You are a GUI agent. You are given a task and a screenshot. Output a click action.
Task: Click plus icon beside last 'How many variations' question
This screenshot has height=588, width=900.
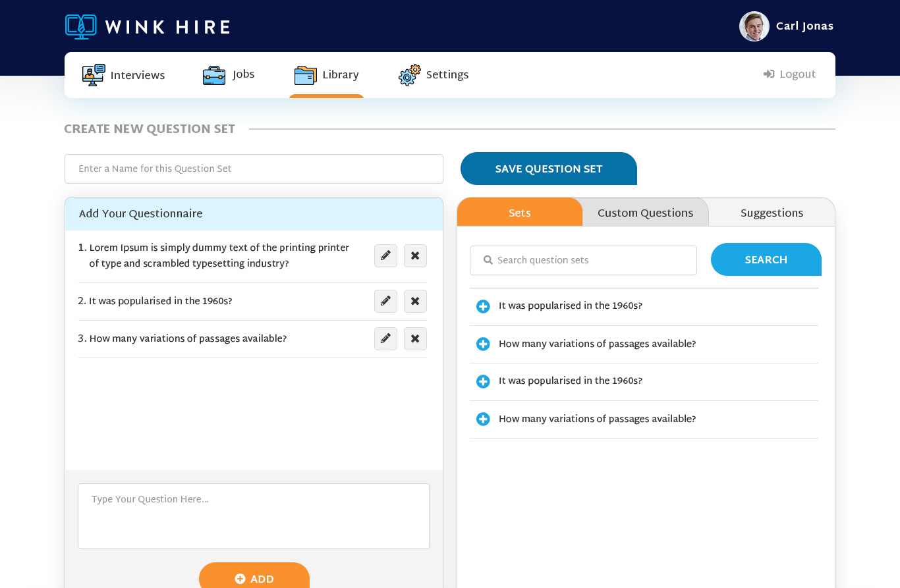[483, 419]
